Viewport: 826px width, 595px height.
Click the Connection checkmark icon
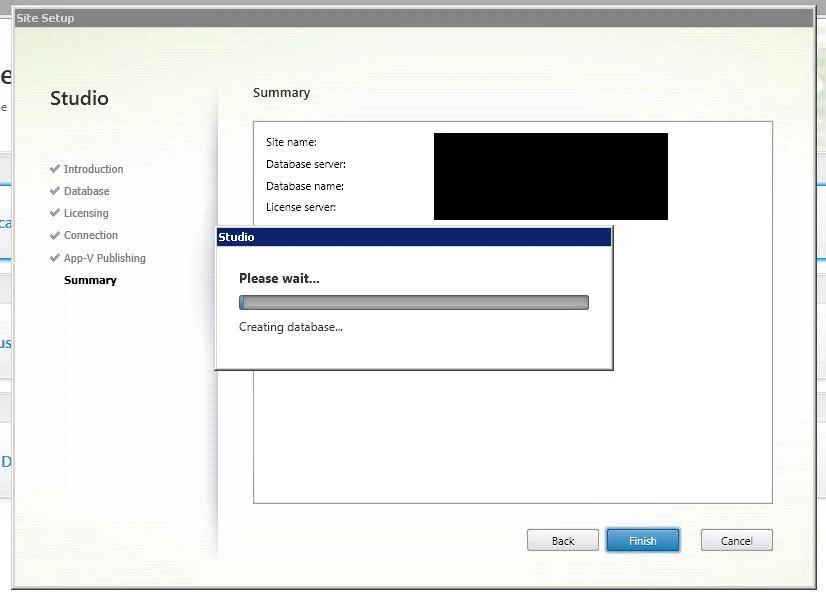[55, 235]
